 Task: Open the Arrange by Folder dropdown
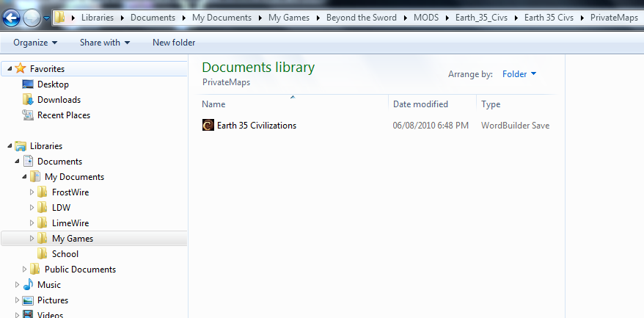[519, 74]
